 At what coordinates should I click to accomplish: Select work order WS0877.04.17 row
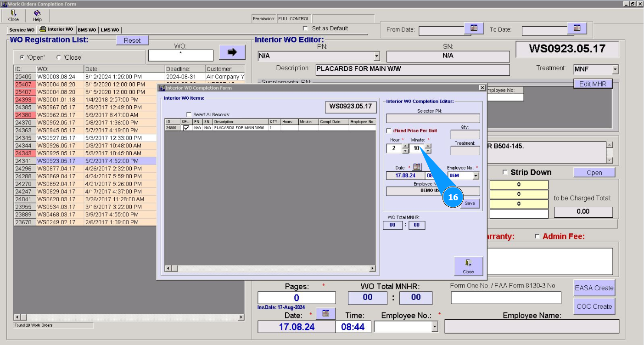(85, 169)
